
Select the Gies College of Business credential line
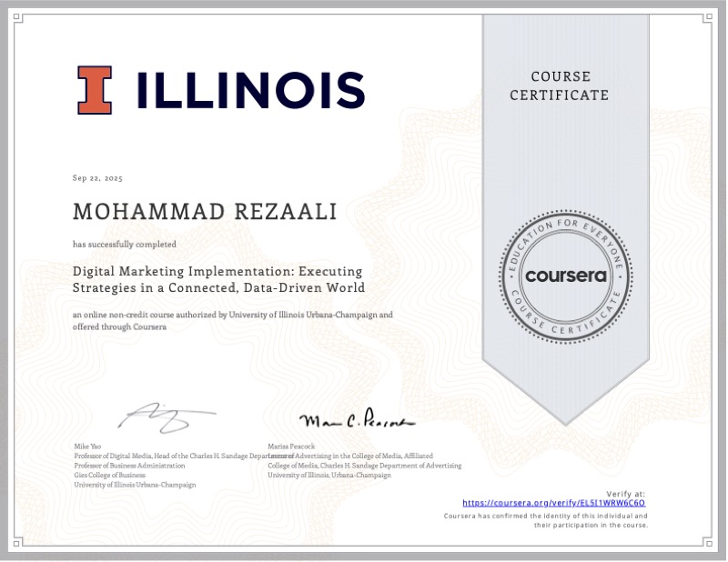click(x=108, y=474)
